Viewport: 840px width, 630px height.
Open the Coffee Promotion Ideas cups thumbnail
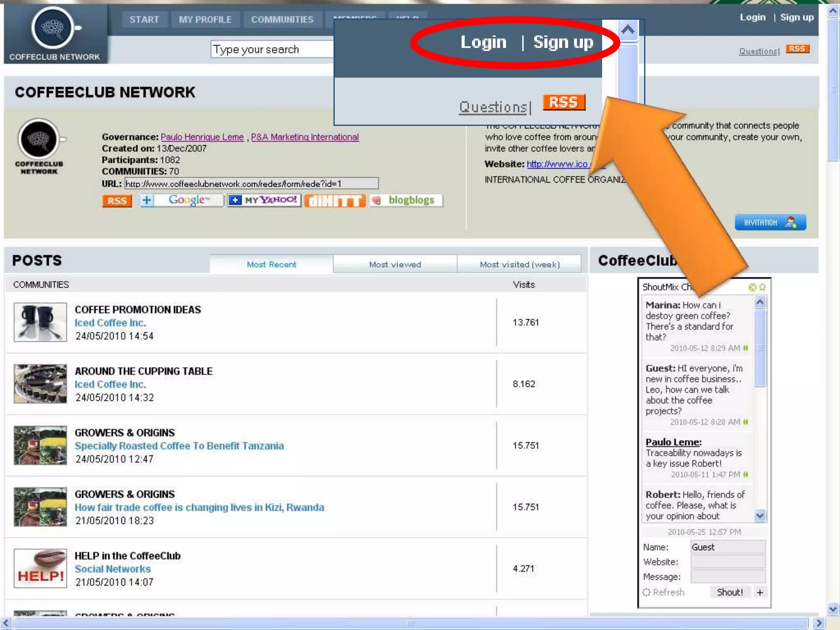(x=40, y=322)
